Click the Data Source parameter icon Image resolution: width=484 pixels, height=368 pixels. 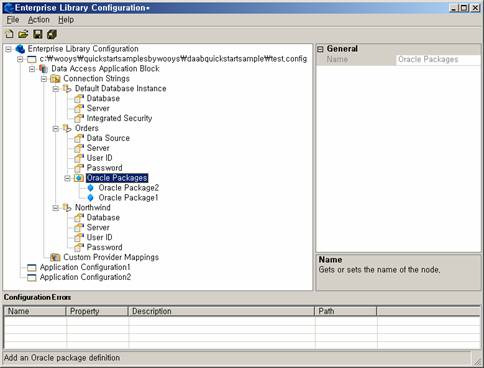[79, 138]
